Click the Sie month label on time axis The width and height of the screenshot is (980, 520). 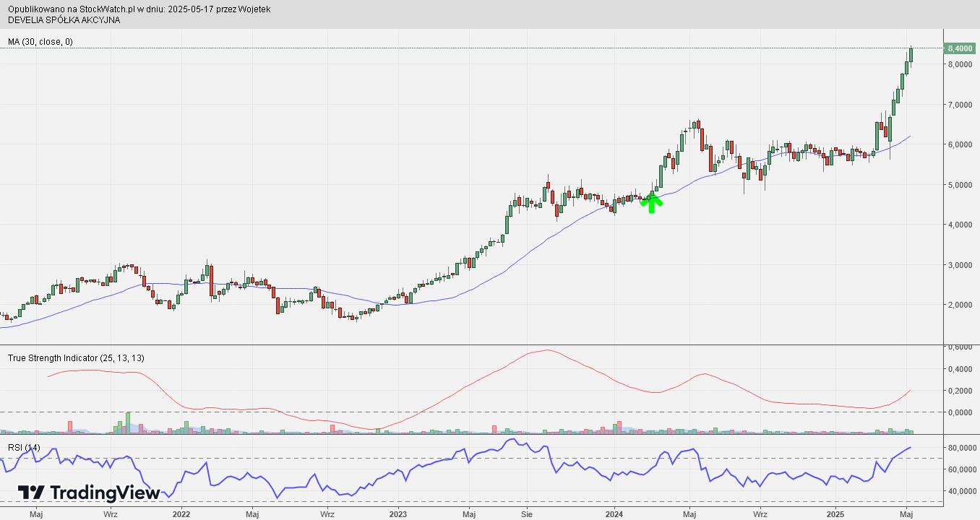[527, 514]
